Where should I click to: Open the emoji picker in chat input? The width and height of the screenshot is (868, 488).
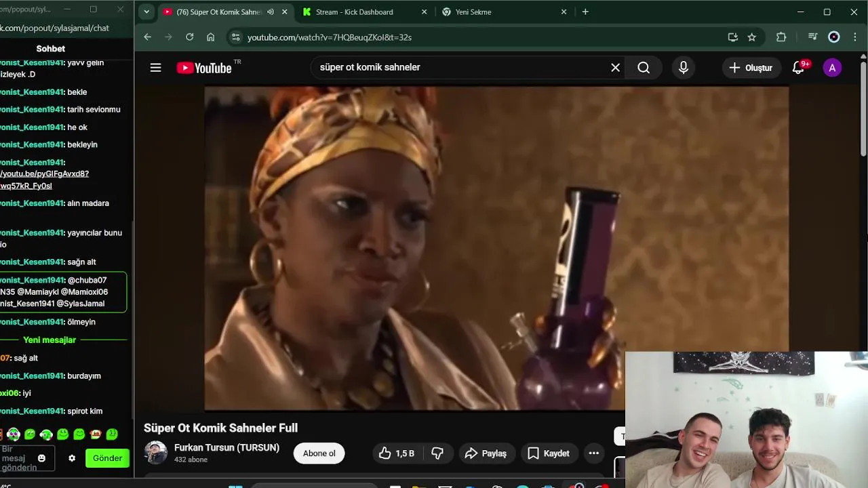tap(41, 458)
